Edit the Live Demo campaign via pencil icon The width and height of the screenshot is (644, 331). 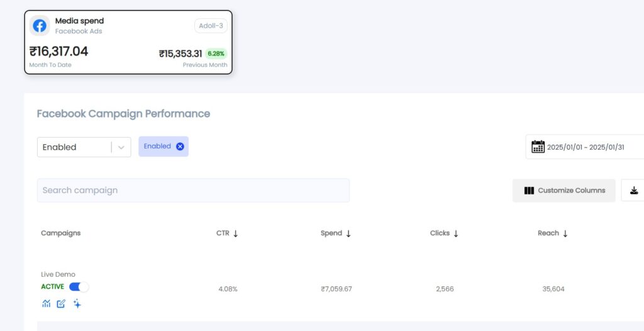pyautogui.click(x=61, y=304)
